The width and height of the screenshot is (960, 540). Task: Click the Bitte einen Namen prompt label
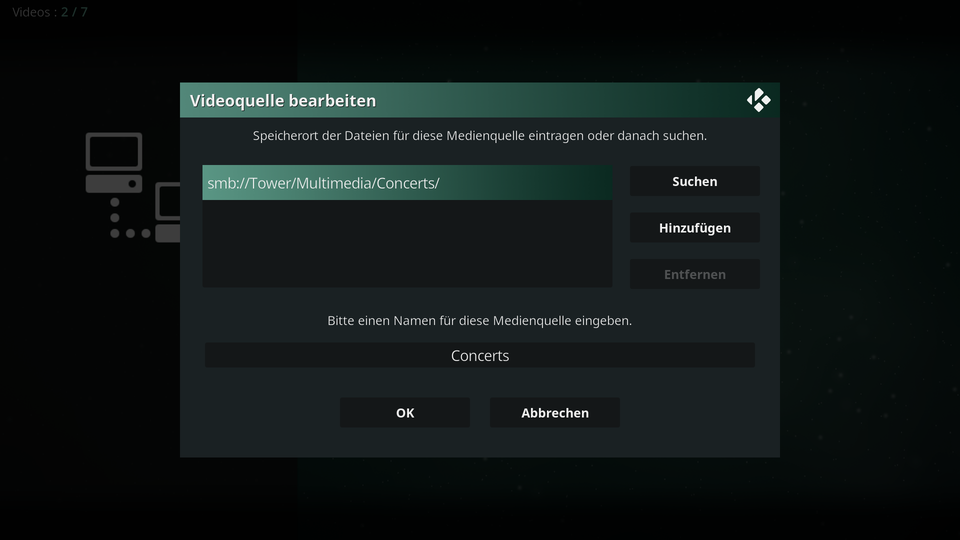(x=479, y=320)
